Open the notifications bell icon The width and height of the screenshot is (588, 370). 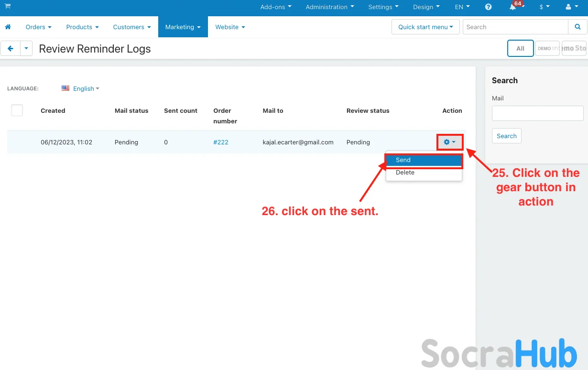click(512, 7)
